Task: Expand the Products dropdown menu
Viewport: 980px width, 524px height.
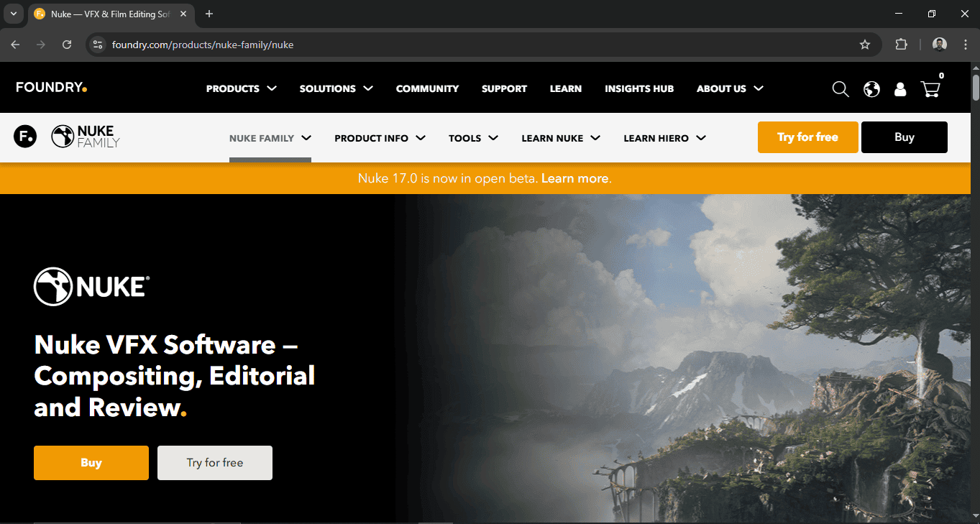Action: [241, 88]
